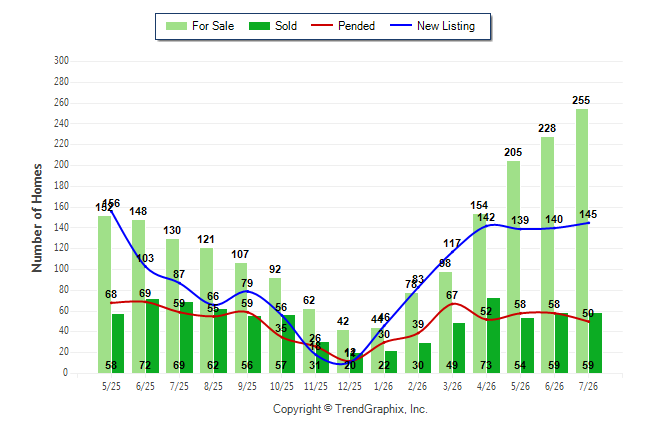Select the For Sale legend label
Viewport: 646px width, 434px height.
click(213, 26)
